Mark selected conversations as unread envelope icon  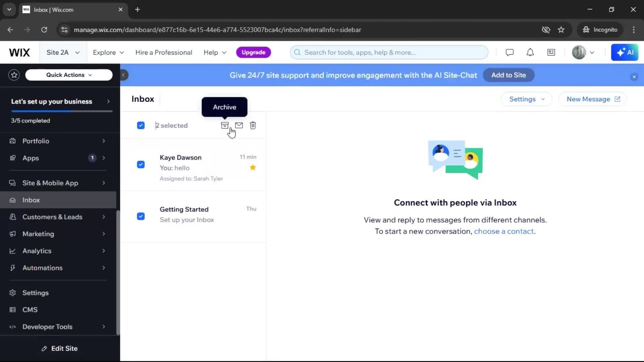click(x=239, y=125)
